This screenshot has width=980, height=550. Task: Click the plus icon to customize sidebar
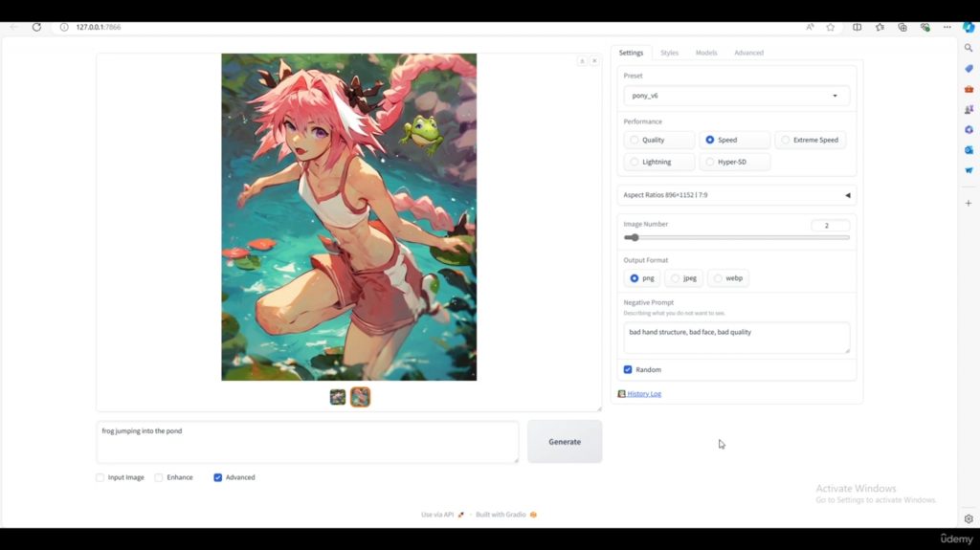click(x=969, y=203)
